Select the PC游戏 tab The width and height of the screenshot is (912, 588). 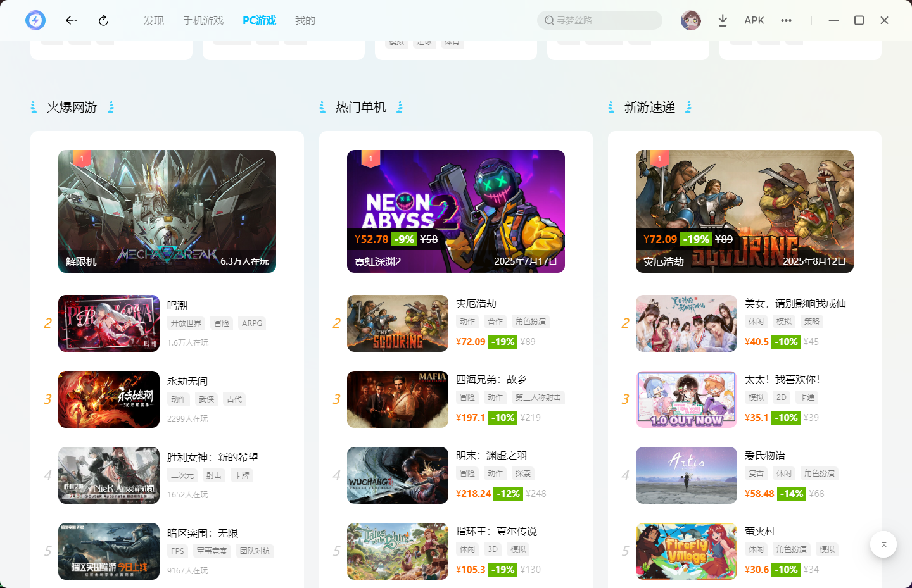tap(260, 20)
